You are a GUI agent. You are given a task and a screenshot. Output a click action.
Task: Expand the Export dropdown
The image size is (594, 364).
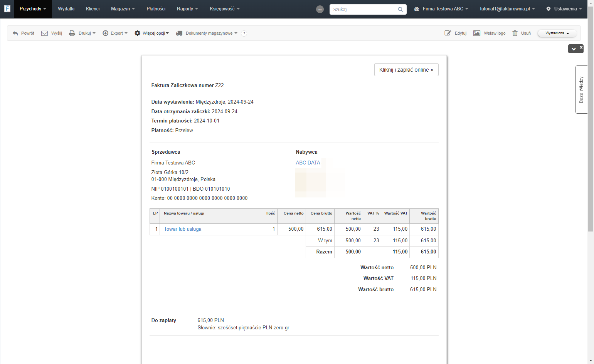point(115,33)
